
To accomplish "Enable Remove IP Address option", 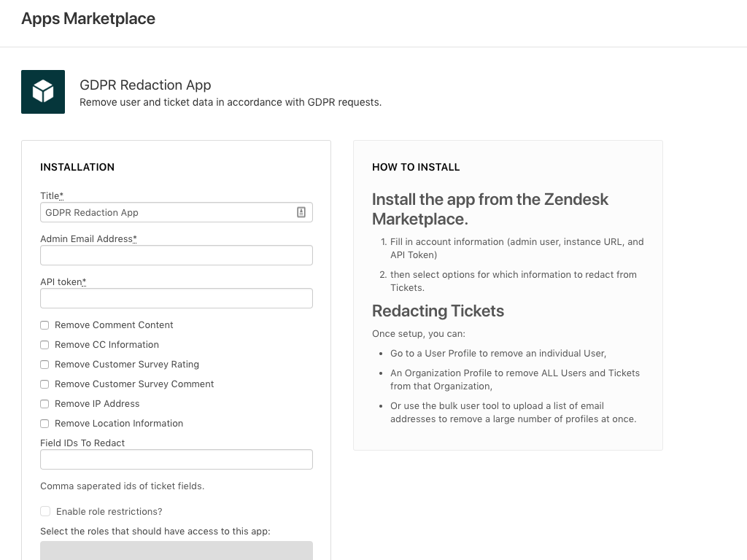I will [x=44, y=404].
